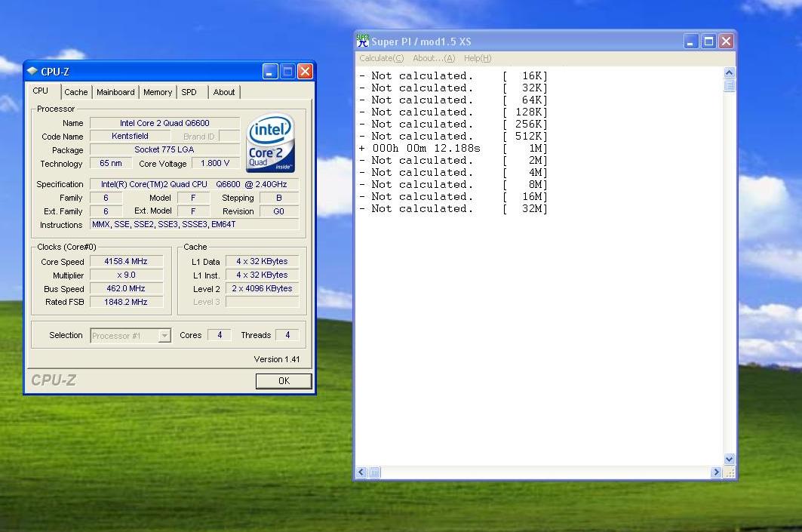
Task: Switch to the Mainboard tab
Action: tap(115, 92)
